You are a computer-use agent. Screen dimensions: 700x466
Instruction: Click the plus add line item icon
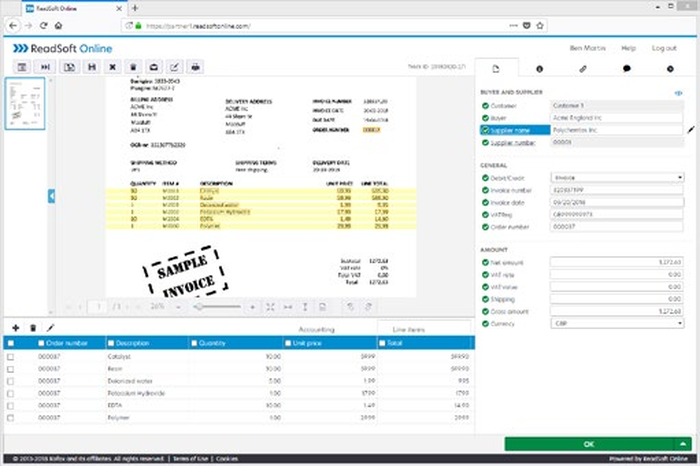tap(16, 328)
